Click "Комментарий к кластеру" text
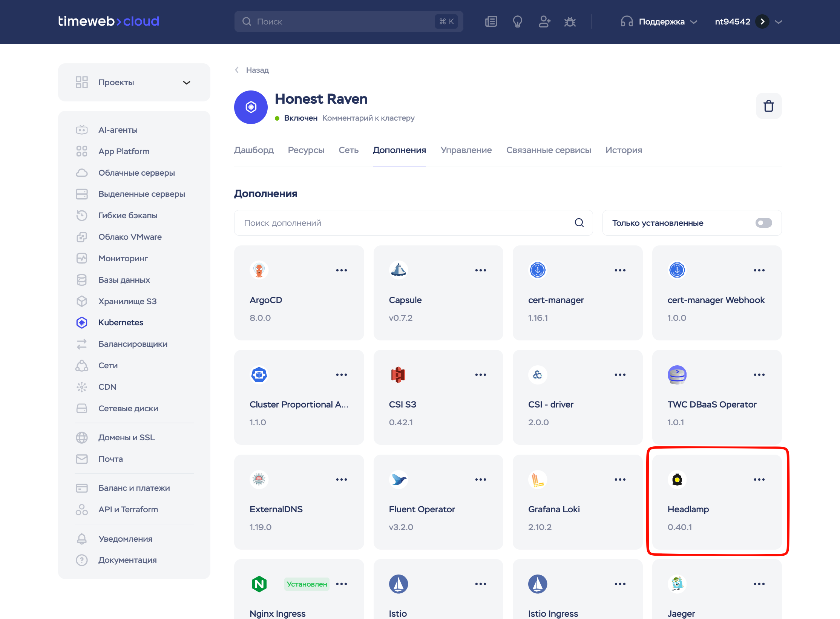Image resolution: width=840 pixels, height=619 pixels. (x=368, y=118)
